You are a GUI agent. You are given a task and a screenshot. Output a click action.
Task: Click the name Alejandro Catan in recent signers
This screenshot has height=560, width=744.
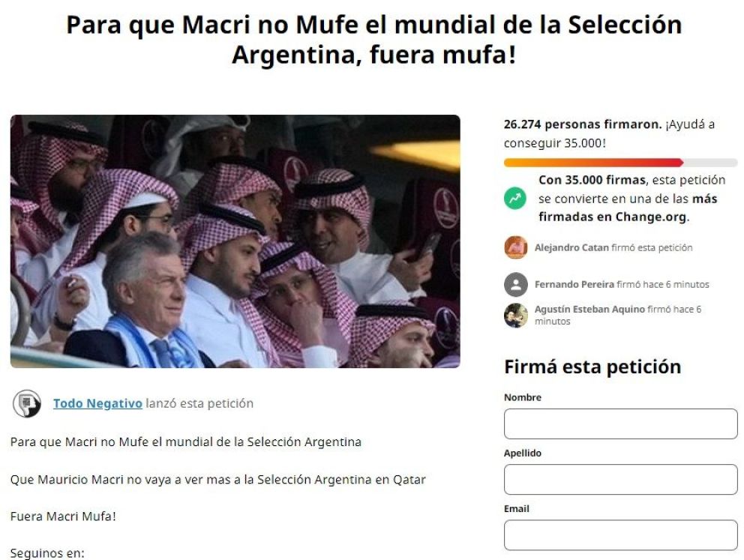pyautogui.click(x=571, y=247)
